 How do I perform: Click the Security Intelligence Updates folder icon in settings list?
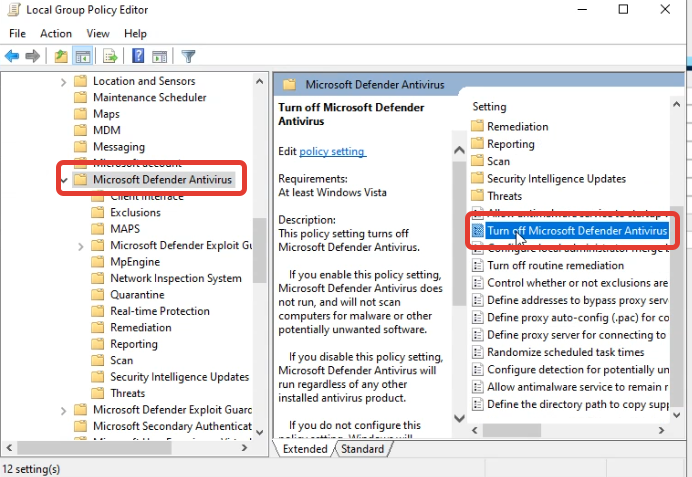(x=478, y=178)
